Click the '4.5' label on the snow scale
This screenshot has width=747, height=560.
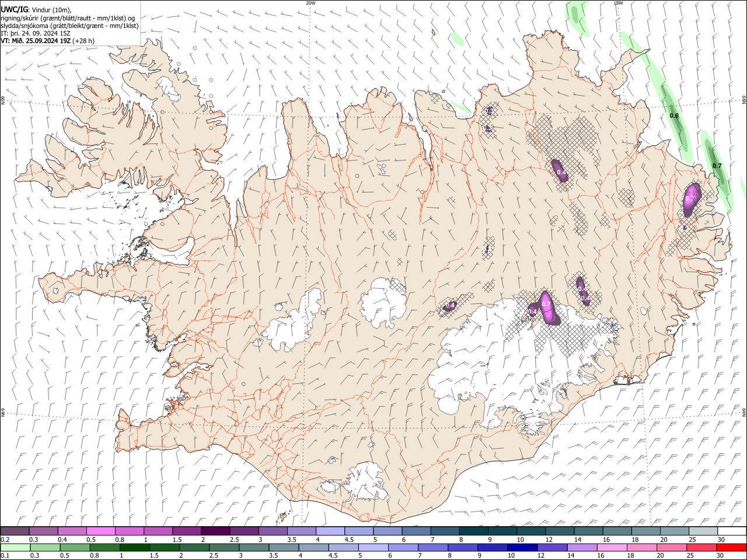coord(349,540)
